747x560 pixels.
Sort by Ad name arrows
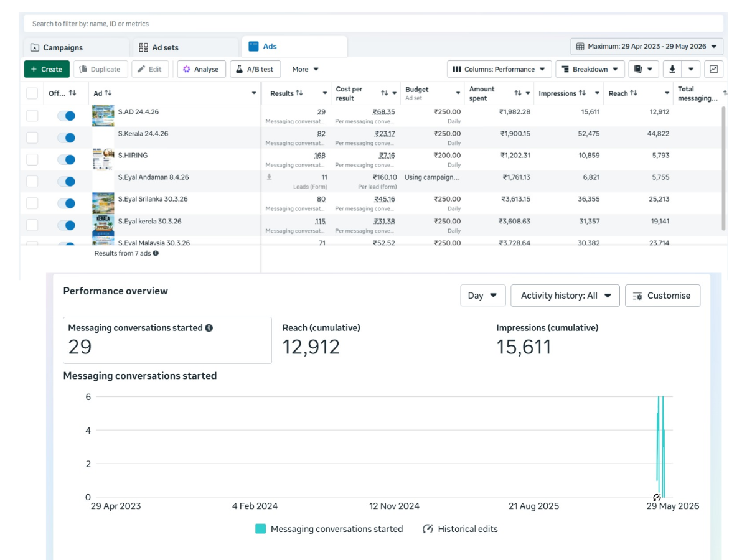(x=108, y=93)
